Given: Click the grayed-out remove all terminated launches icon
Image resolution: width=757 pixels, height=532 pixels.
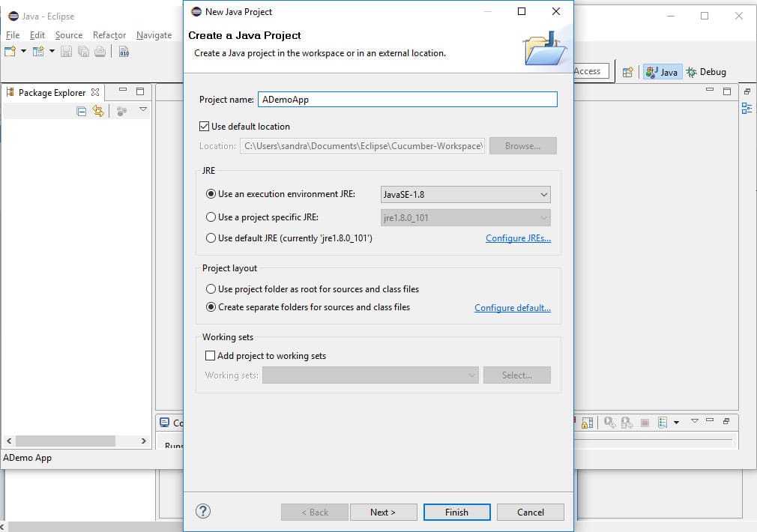Looking at the screenshot, I should pos(627,423).
